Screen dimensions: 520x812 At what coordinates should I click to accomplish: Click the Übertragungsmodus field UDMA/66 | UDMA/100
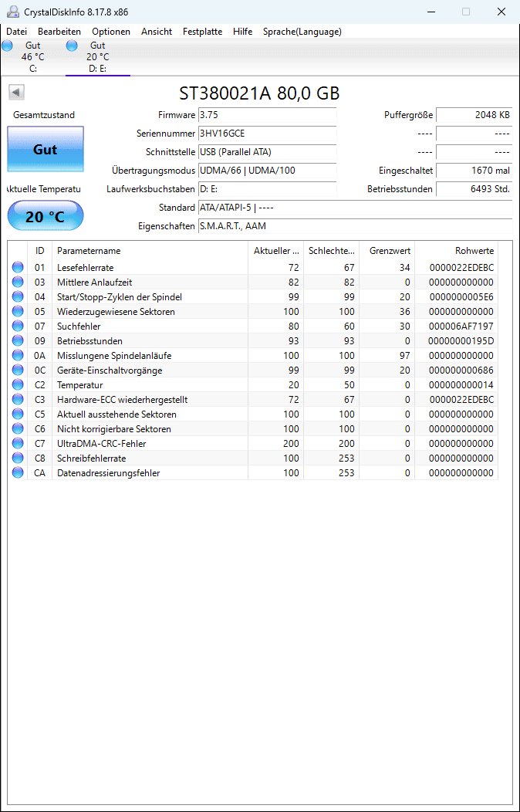click(x=268, y=171)
